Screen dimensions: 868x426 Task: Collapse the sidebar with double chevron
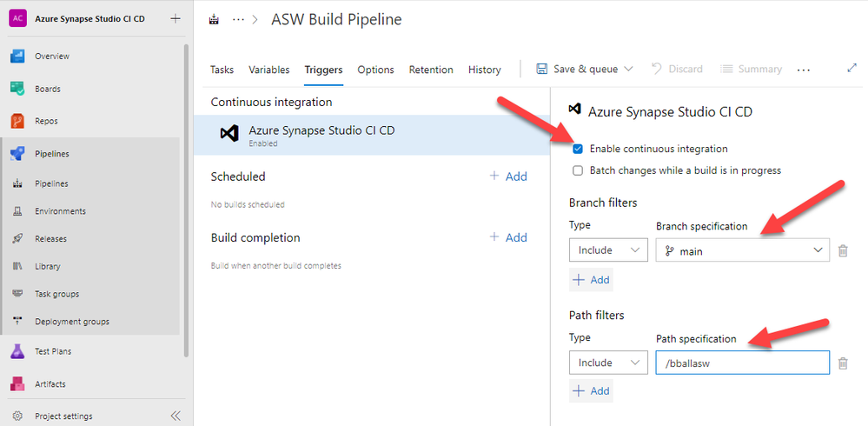175,416
